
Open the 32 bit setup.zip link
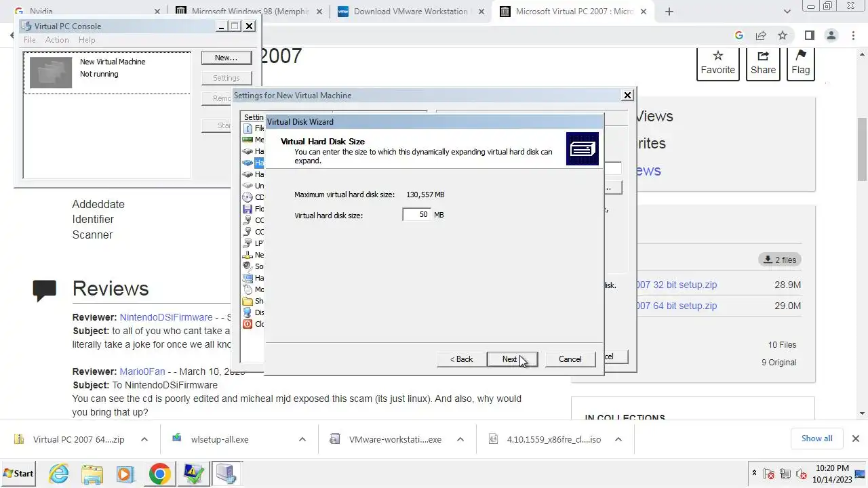(x=677, y=285)
